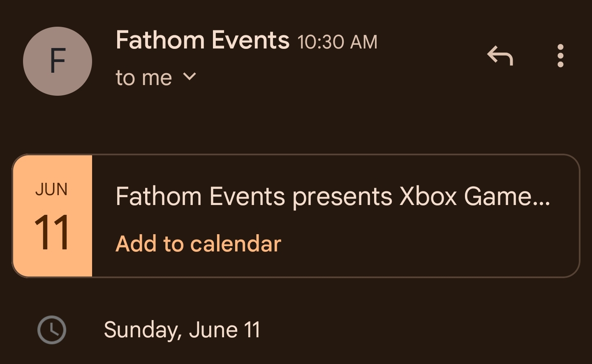Click the Add to calendar link
The image size is (592, 364).
(199, 244)
